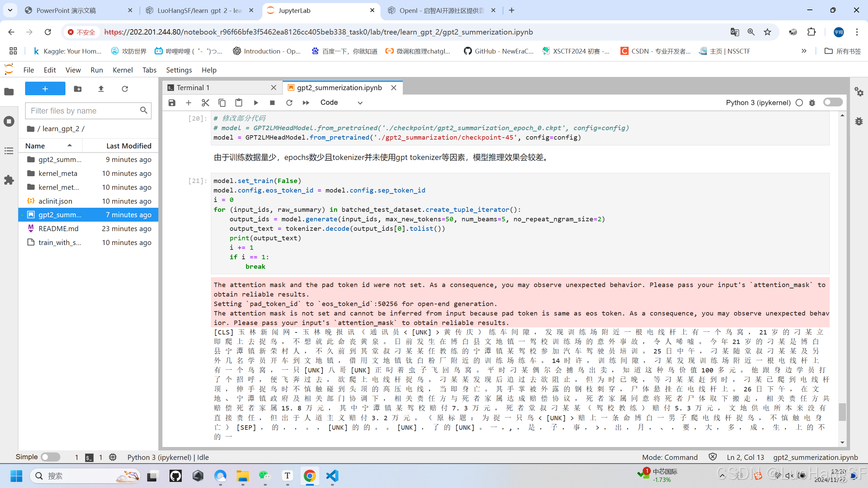The width and height of the screenshot is (868, 488).
Task: Toggle the Simple interface mode switch
Action: (50, 457)
